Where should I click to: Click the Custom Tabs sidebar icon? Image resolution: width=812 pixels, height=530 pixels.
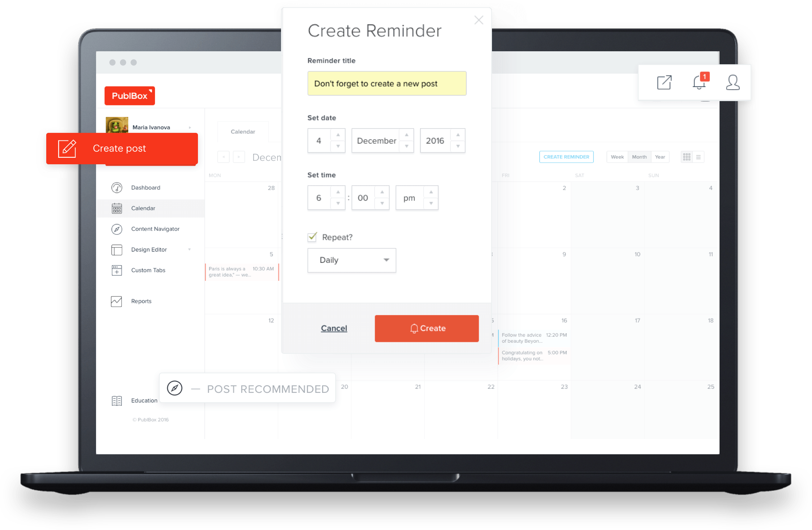tap(117, 270)
